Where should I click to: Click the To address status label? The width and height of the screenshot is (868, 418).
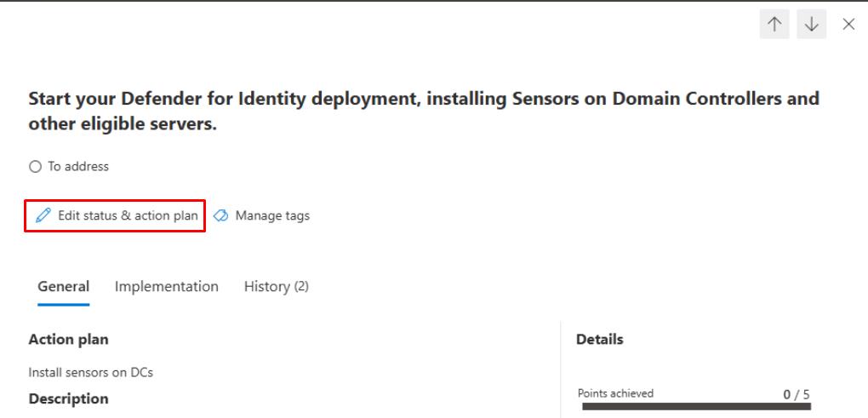coord(77,167)
